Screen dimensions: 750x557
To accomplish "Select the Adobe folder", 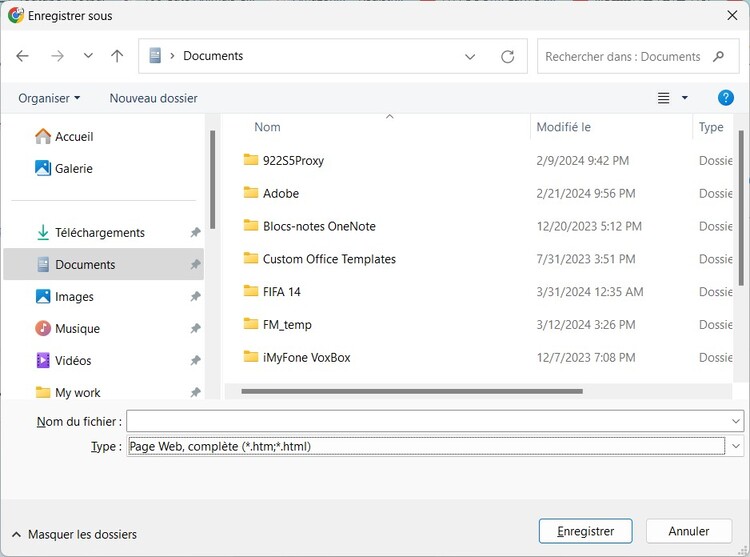I will [x=281, y=194].
